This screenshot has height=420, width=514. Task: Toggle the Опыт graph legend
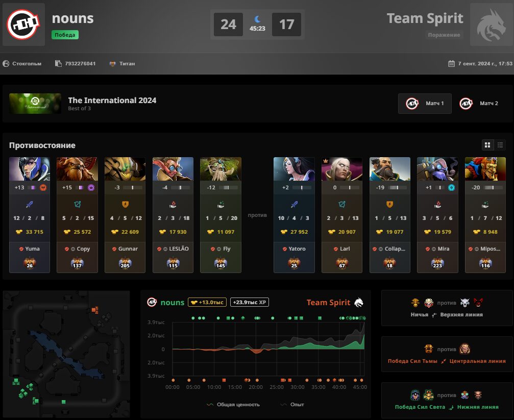click(x=292, y=405)
